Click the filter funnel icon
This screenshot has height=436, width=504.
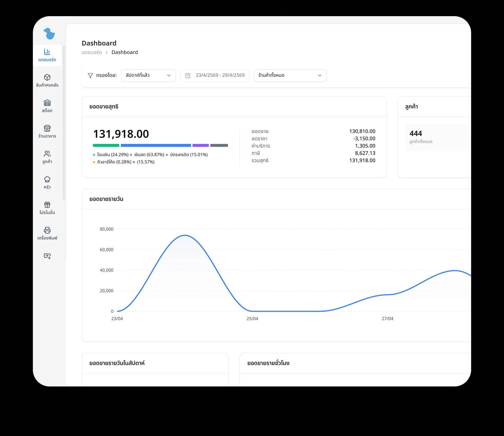(90, 75)
